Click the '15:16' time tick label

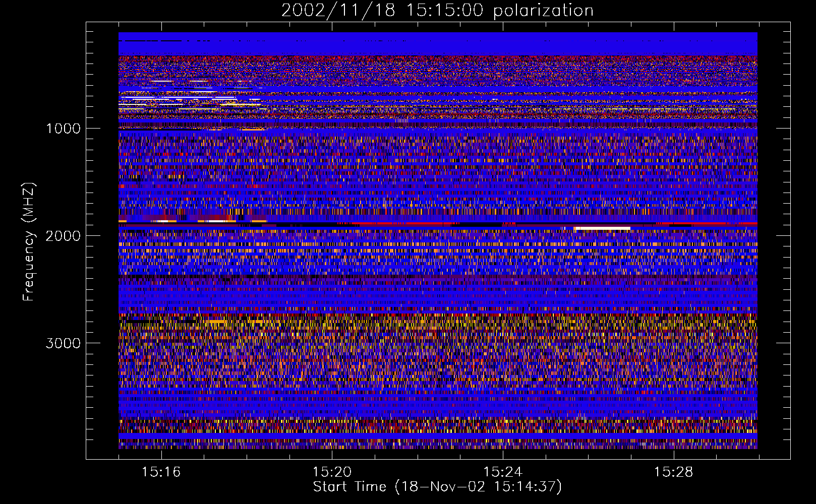pos(161,472)
